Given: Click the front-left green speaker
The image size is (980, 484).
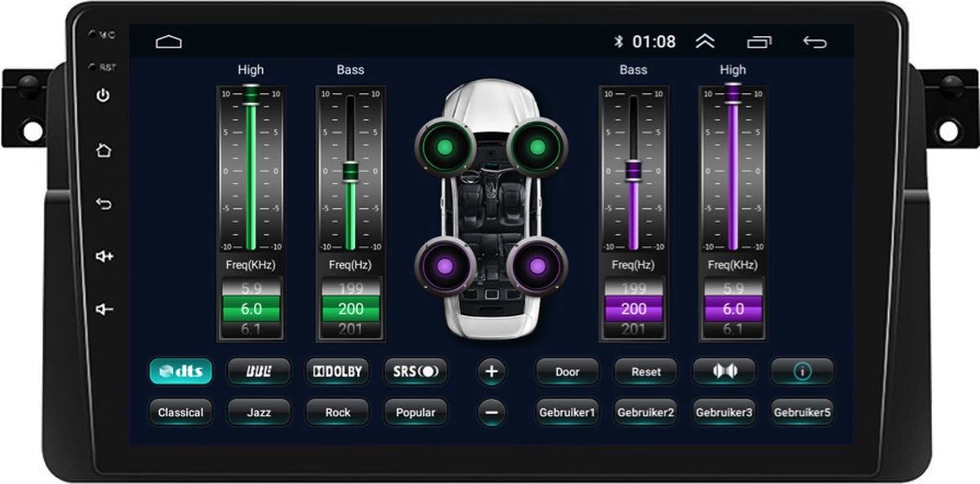Looking at the screenshot, I should 445,148.
